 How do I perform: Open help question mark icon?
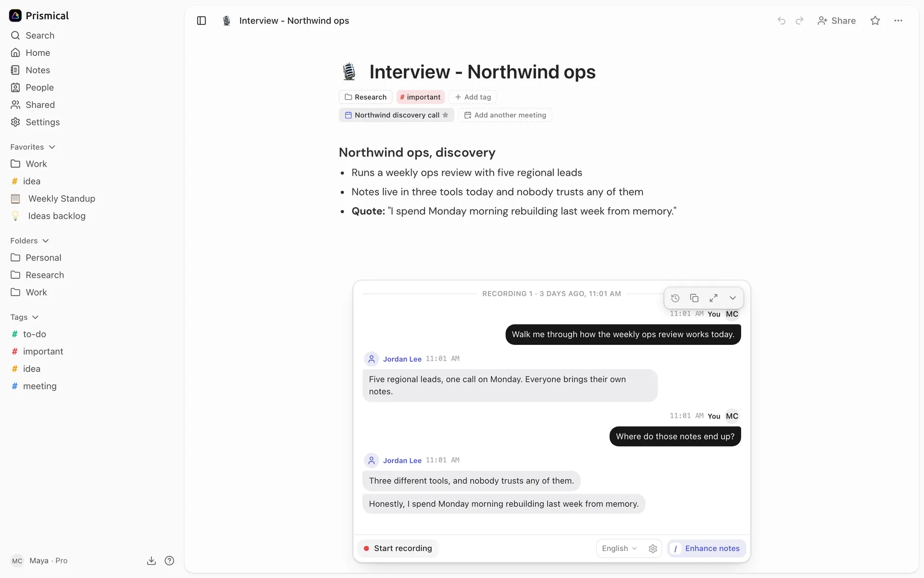[x=169, y=561]
